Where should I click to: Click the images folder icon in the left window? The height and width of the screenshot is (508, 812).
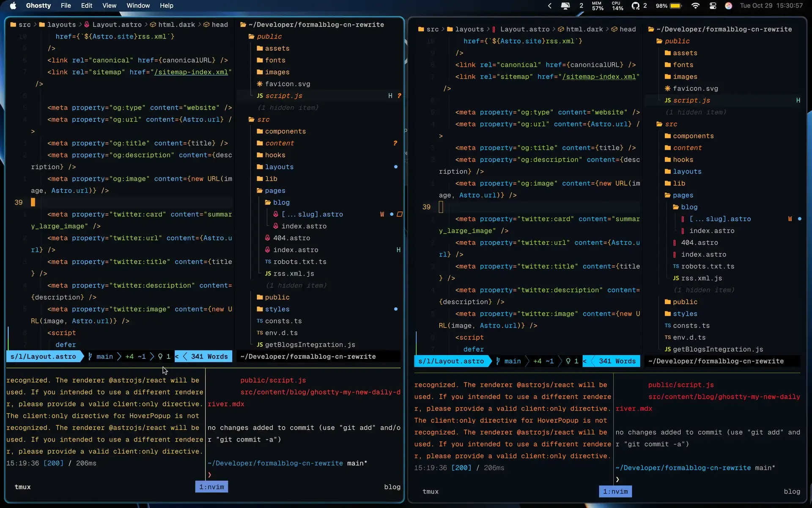260,72
